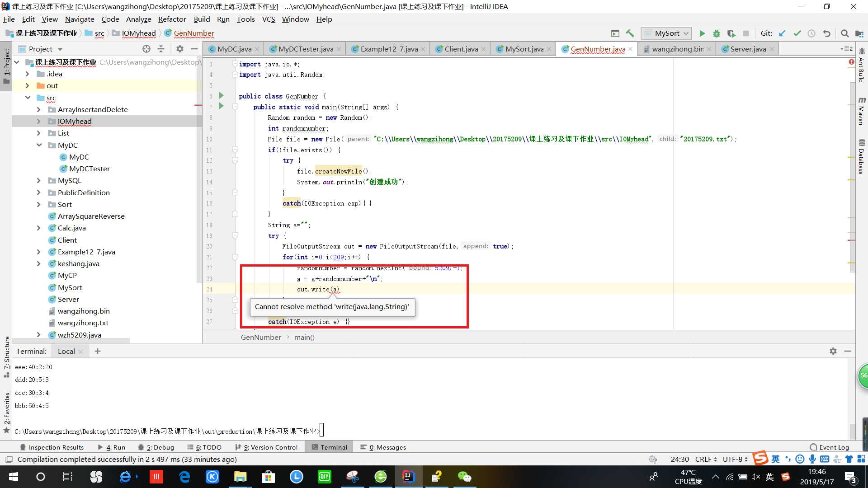Stop running process square button

[746, 33]
